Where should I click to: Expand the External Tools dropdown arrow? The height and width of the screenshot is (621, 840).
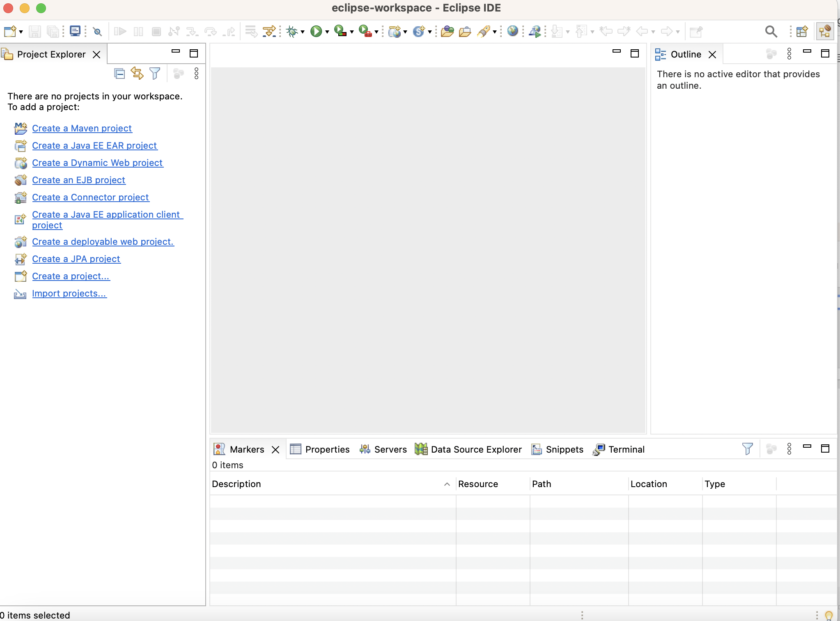[376, 32]
